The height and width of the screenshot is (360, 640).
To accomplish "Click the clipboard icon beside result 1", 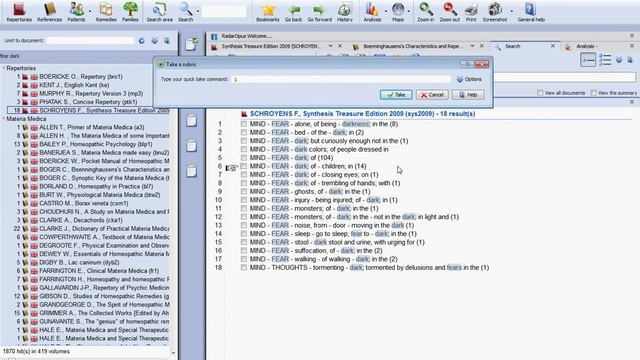I will tap(191, 121).
